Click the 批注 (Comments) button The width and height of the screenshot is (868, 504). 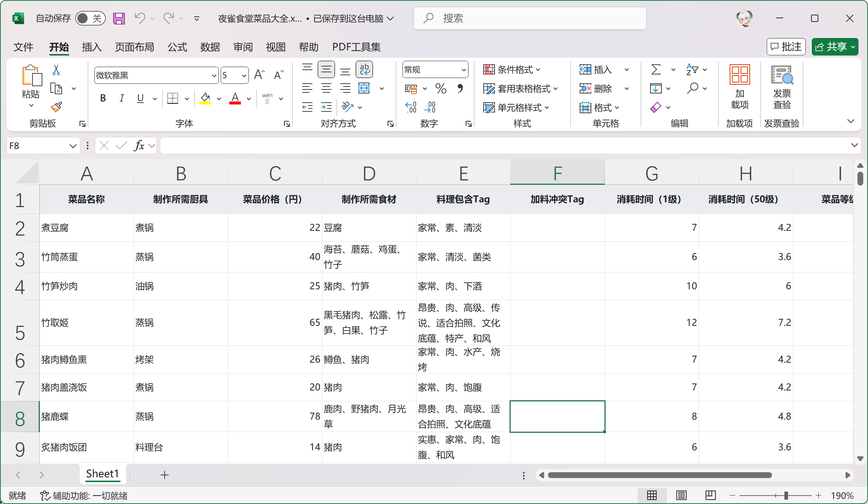(786, 47)
